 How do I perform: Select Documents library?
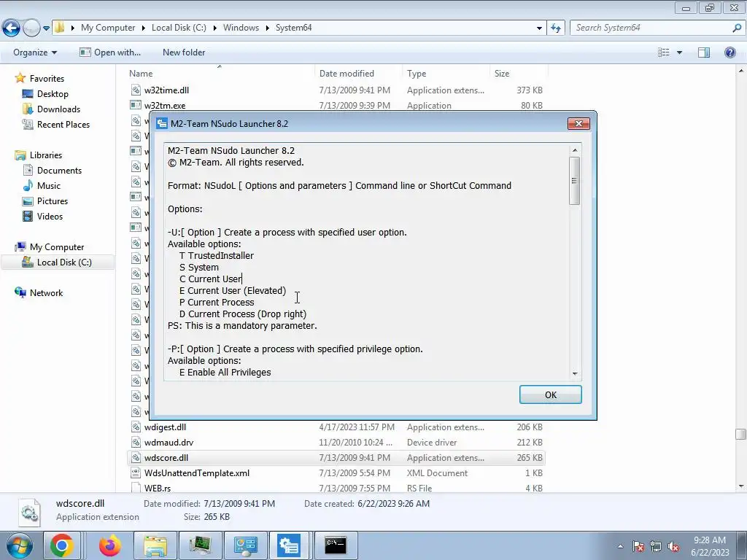pos(59,171)
